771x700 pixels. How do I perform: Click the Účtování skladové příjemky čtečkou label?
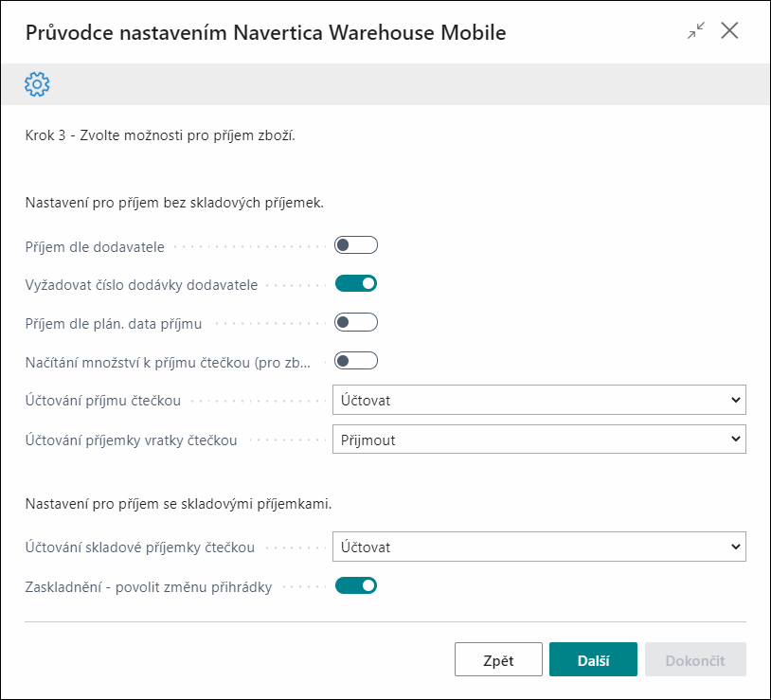140,547
